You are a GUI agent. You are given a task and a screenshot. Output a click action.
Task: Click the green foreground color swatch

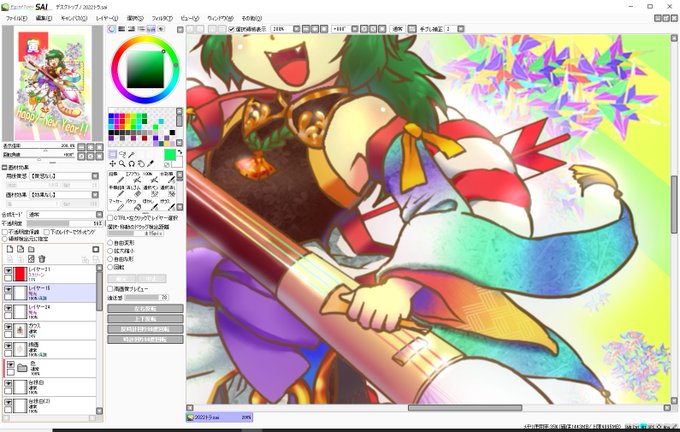170,155
